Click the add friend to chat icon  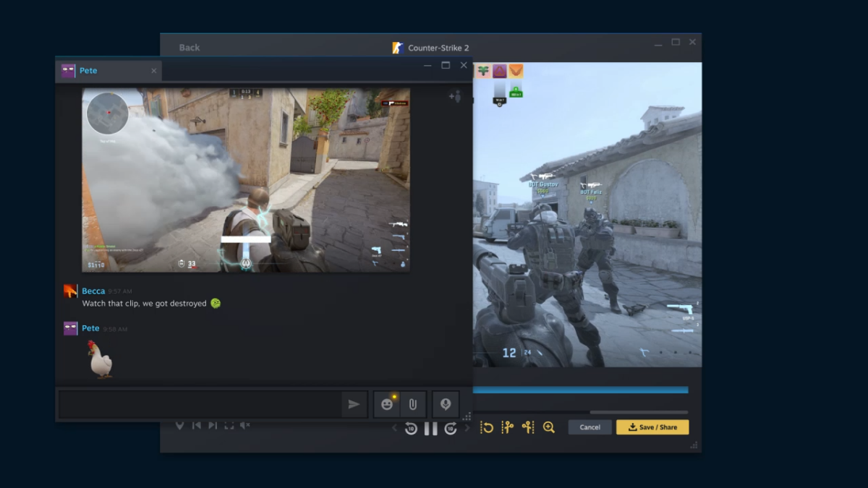tap(454, 96)
